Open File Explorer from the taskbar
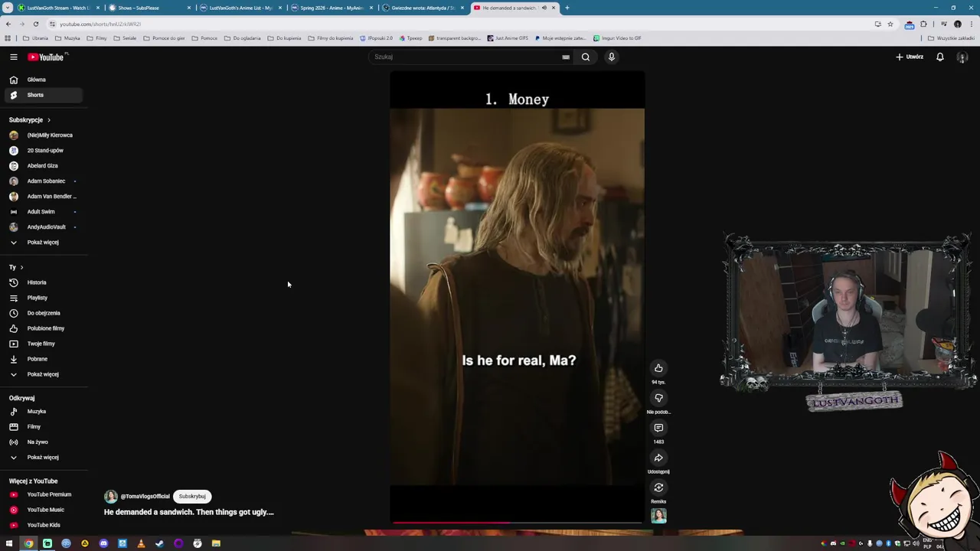This screenshot has width=980, height=551. (216, 543)
